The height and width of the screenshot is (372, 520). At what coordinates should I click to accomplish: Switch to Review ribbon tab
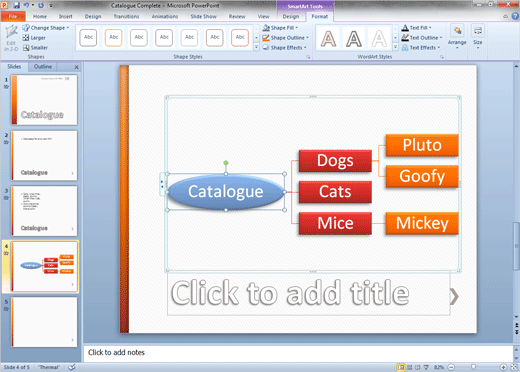[237, 16]
